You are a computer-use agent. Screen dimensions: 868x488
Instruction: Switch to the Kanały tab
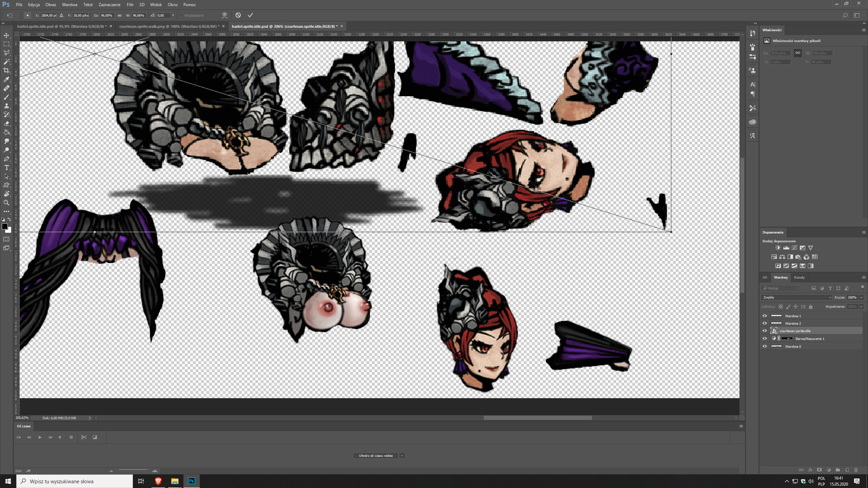pos(799,277)
